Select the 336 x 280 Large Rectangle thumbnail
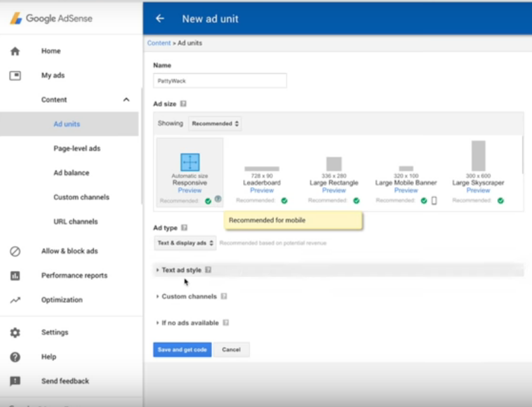 click(x=334, y=164)
